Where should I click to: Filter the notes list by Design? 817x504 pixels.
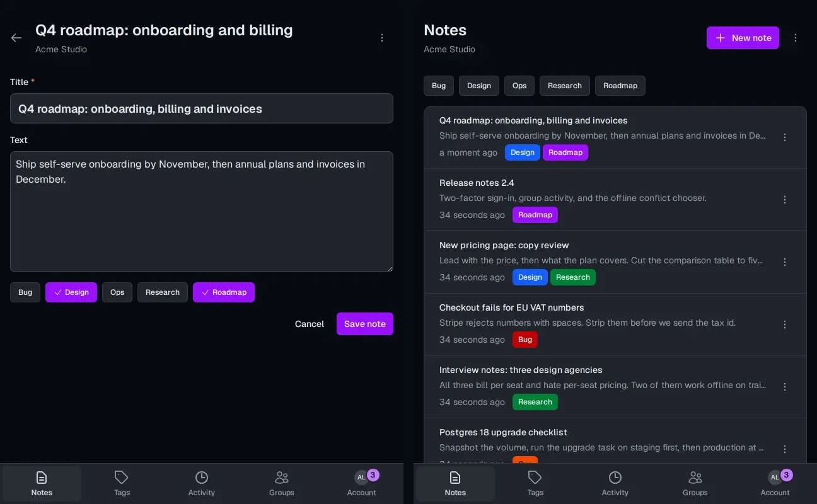click(x=479, y=86)
